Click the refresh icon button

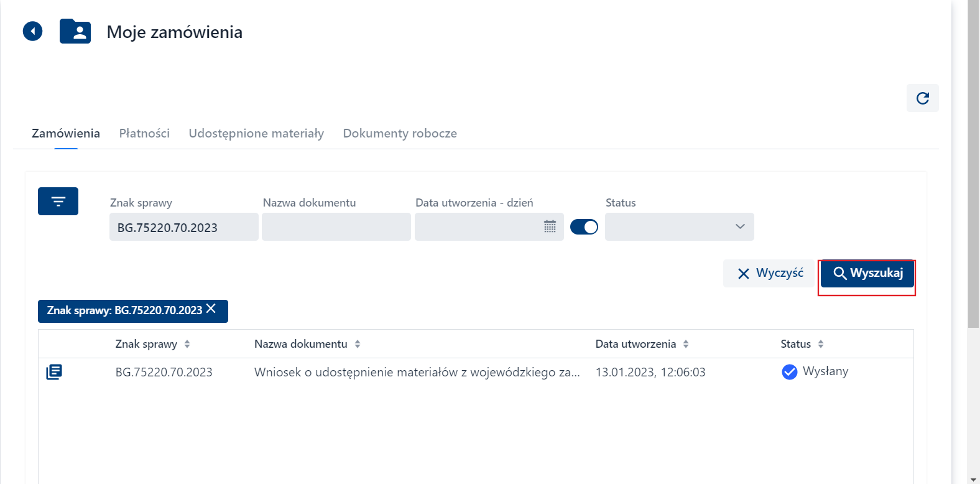click(x=922, y=98)
